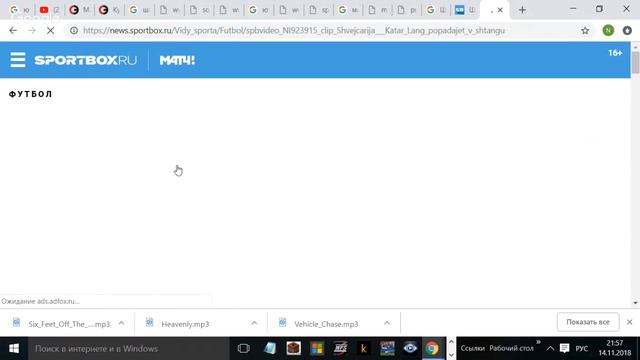Click the 16+ age rating label
Screen dimensions: 640x360
point(615,53)
